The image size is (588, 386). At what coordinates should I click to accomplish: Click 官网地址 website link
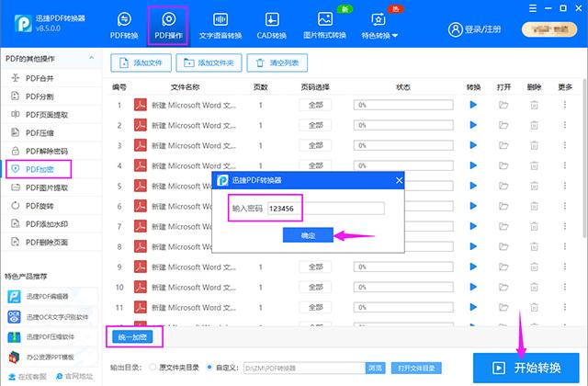(x=74, y=376)
